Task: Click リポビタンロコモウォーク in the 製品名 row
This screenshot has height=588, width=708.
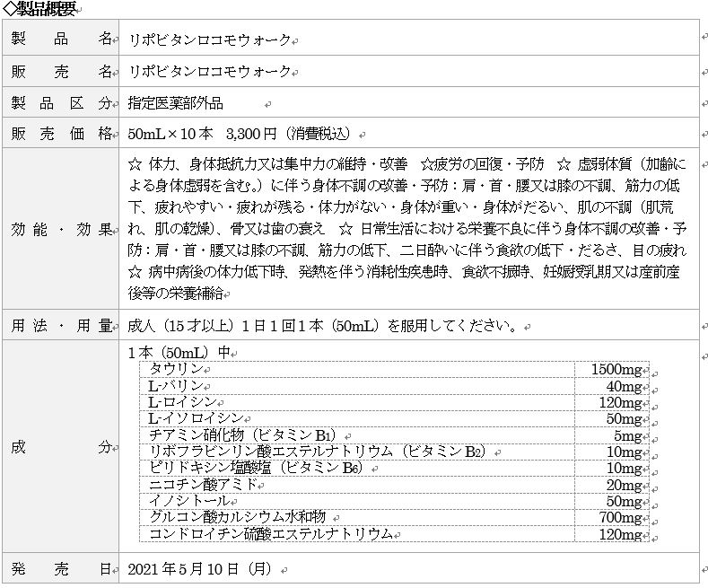Action: click(x=209, y=40)
